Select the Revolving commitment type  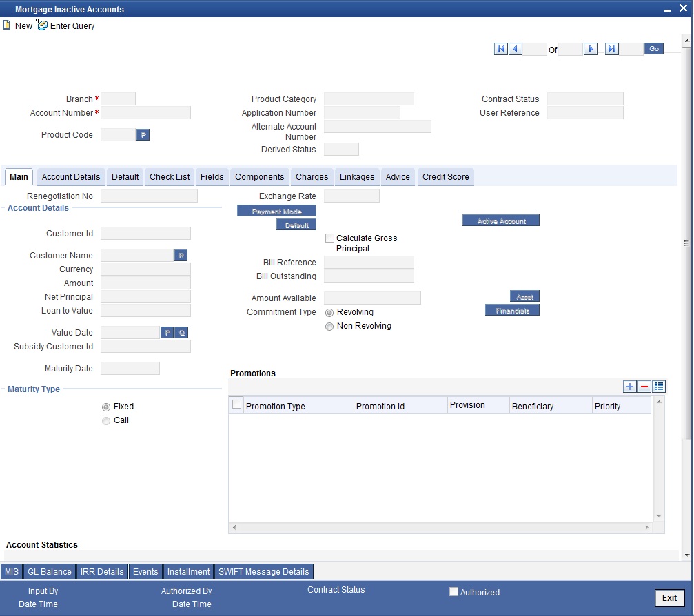pyautogui.click(x=329, y=312)
